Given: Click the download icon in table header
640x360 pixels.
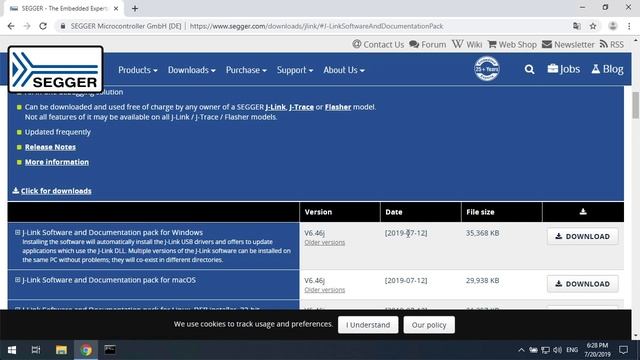Looking at the screenshot, I should coord(583,211).
